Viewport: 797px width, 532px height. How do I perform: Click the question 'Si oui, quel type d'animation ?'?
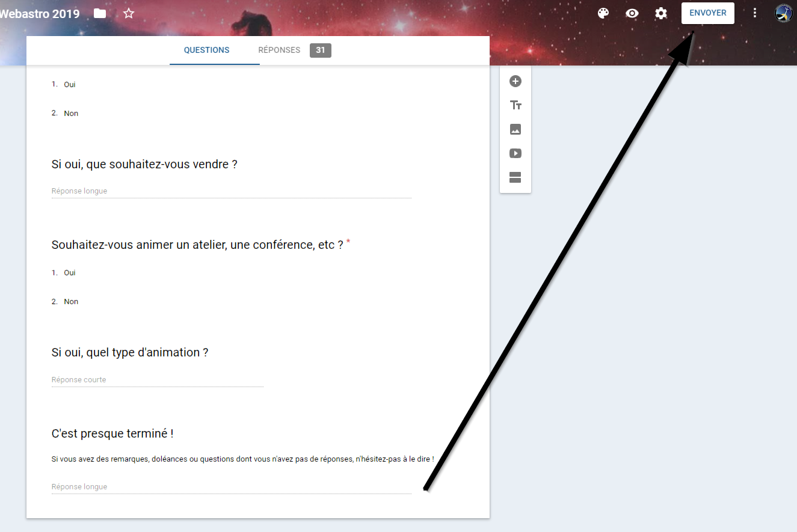[x=130, y=353]
